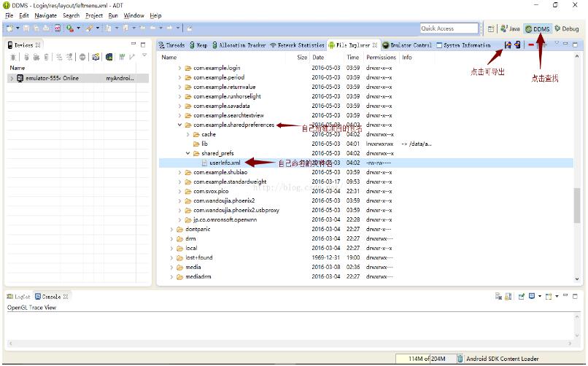Click the External Tools toolbar icon

[x=89, y=28]
